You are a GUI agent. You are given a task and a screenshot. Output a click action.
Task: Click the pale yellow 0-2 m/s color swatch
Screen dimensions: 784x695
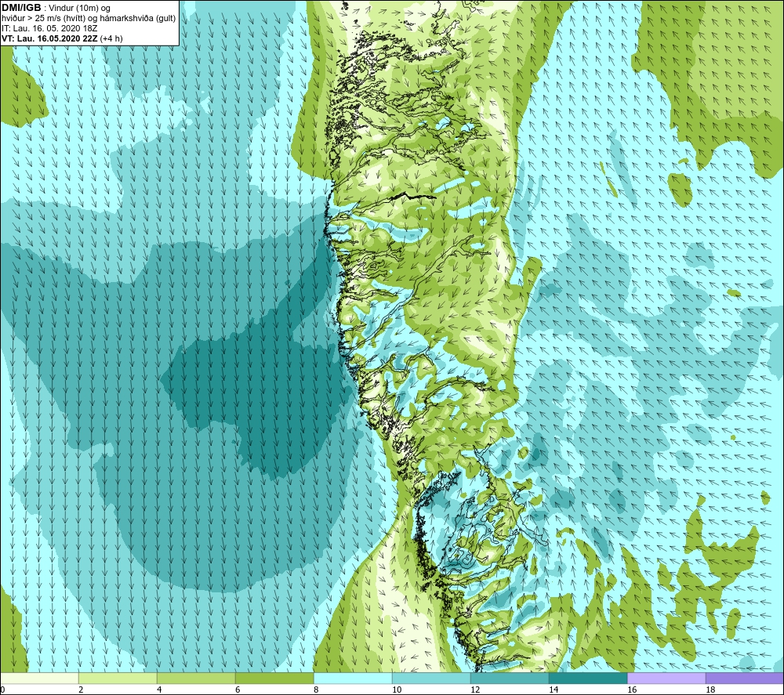(x=39, y=678)
